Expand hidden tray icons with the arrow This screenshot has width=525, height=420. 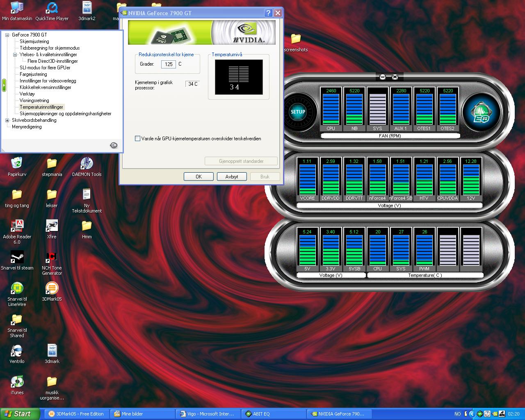472,414
